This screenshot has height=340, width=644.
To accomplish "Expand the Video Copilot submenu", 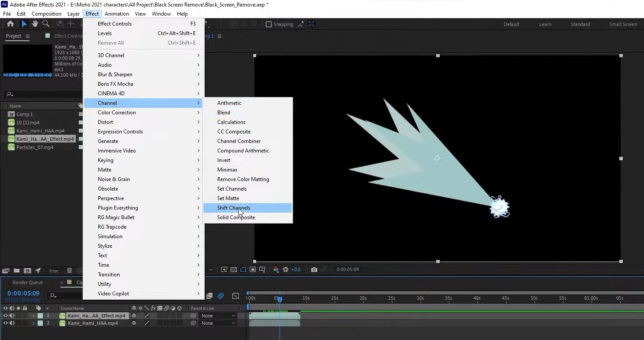I will 143,294.
